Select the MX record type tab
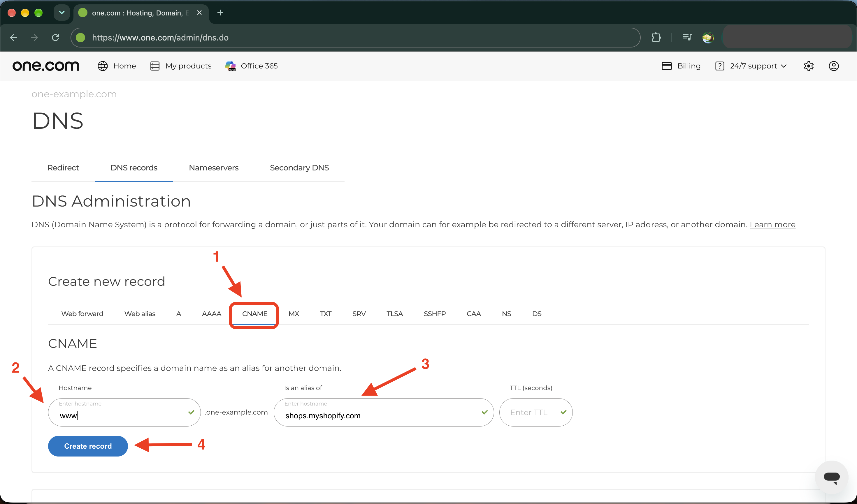This screenshot has width=857, height=504. tap(294, 314)
